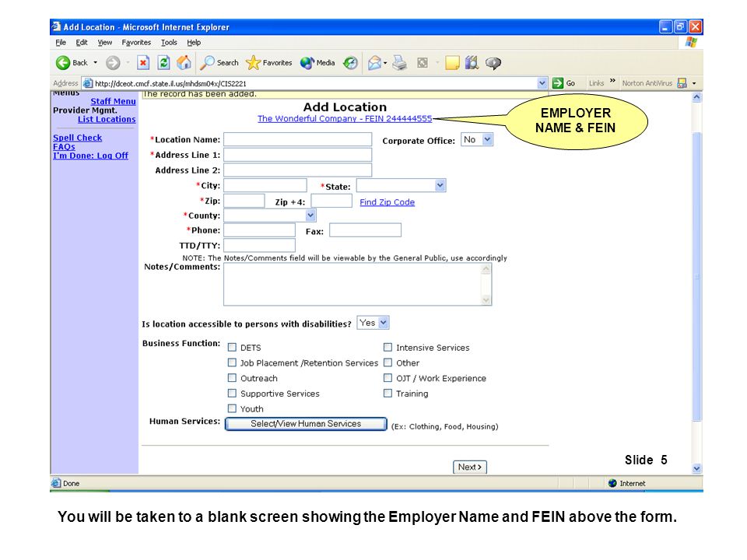Enable the Training checkbox
This screenshot has width=747, height=560.
click(388, 393)
